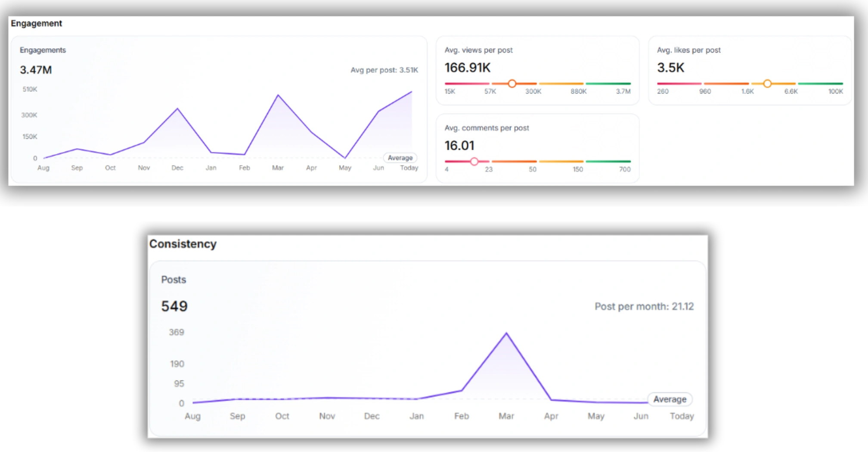Click the "880K" views scale label
The image size is (868, 452).
pyautogui.click(x=579, y=91)
